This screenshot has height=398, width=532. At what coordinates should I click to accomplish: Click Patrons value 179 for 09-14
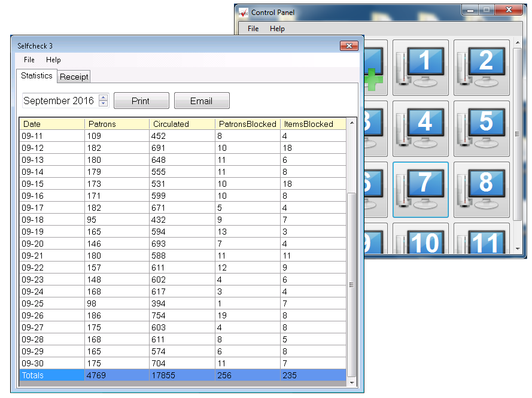click(117, 172)
